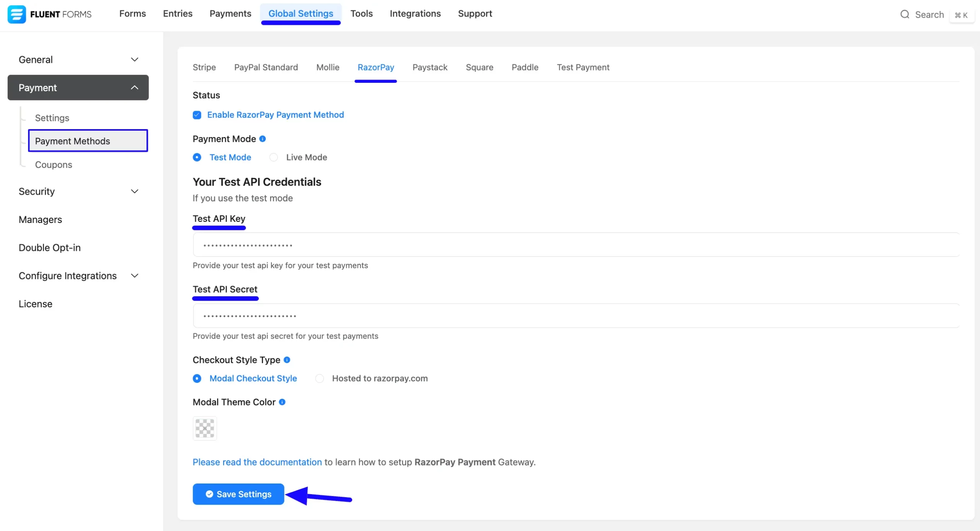Open the Support menu
The image size is (980, 531).
(475, 14)
